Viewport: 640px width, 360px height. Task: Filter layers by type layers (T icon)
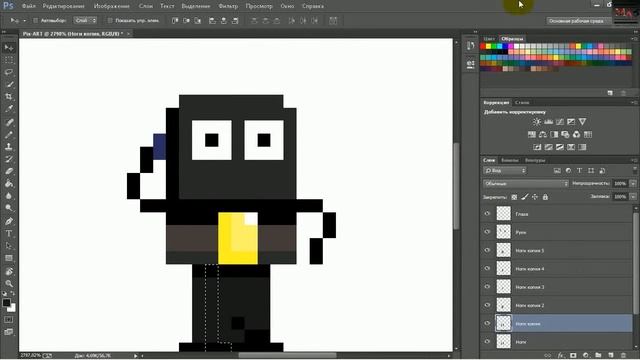click(579, 171)
